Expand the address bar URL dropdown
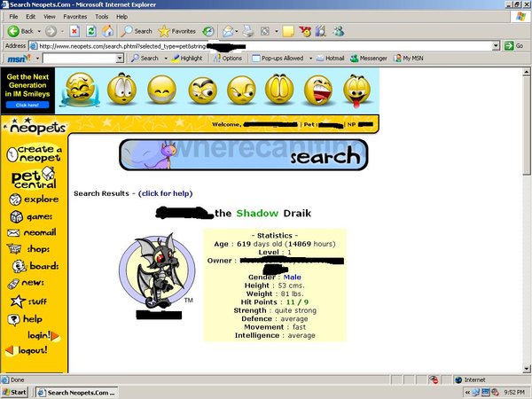Viewport: 532px width, 399px height. click(x=497, y=45)
